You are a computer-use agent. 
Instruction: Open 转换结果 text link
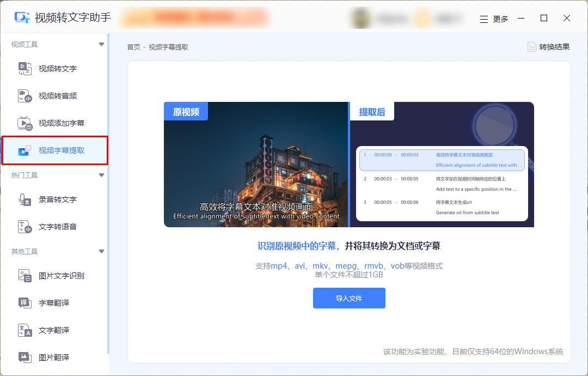tap(554, 47)
